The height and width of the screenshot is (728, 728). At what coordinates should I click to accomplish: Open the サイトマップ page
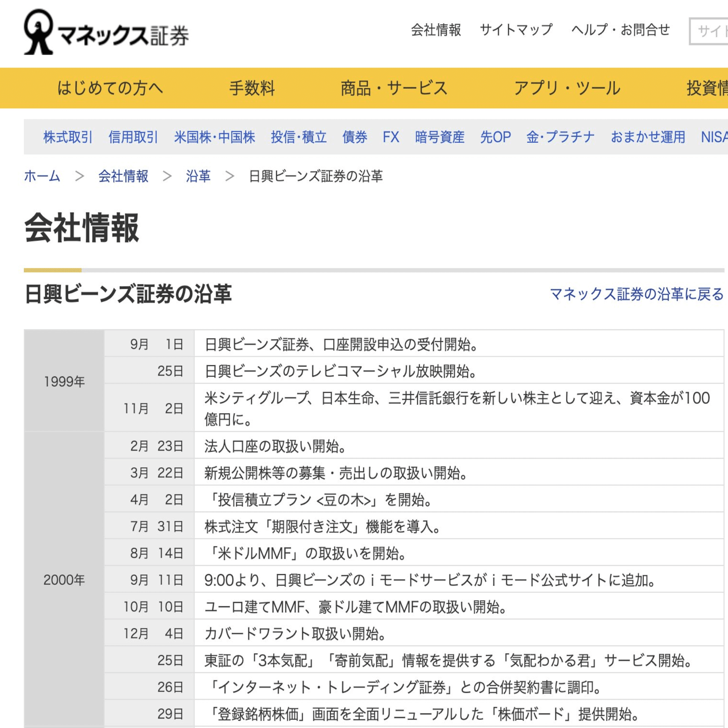[x=516, y=30]
